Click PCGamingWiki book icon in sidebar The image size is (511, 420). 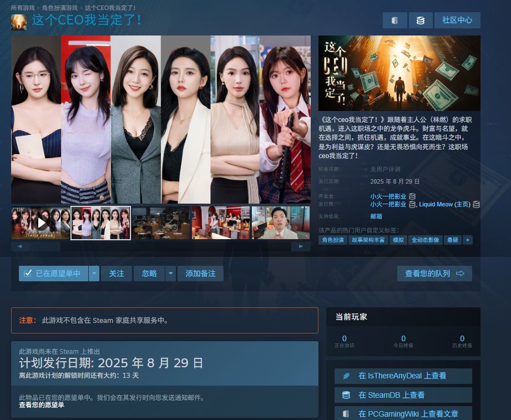tap(346, 414)
